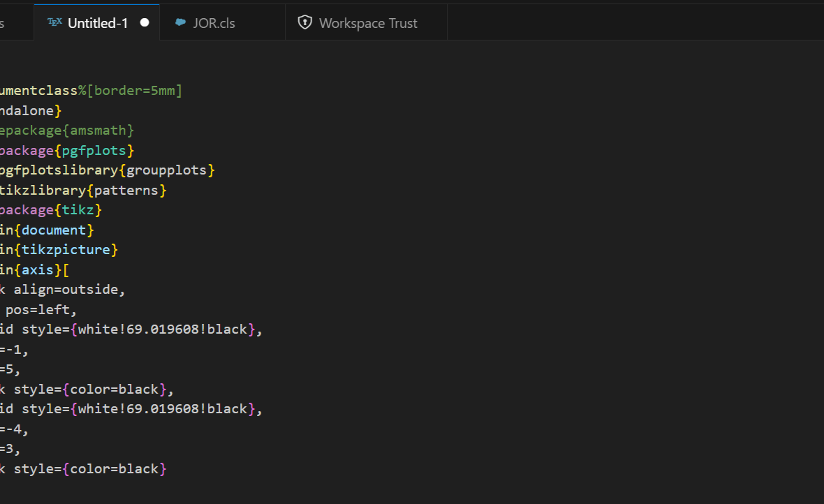Viewport: 824px width, 504px height.
Task: Click the TeX language icon on Untitled-1 tab
Action: (x=54, y=22)
